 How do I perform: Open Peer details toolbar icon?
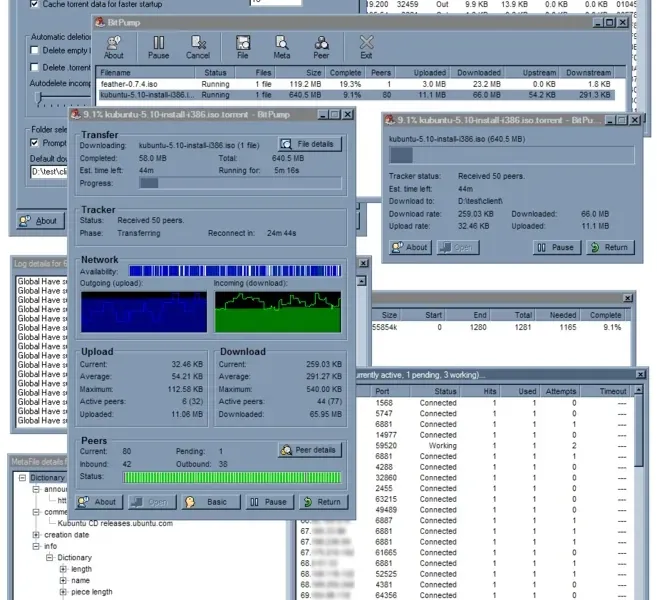[321, 47]
